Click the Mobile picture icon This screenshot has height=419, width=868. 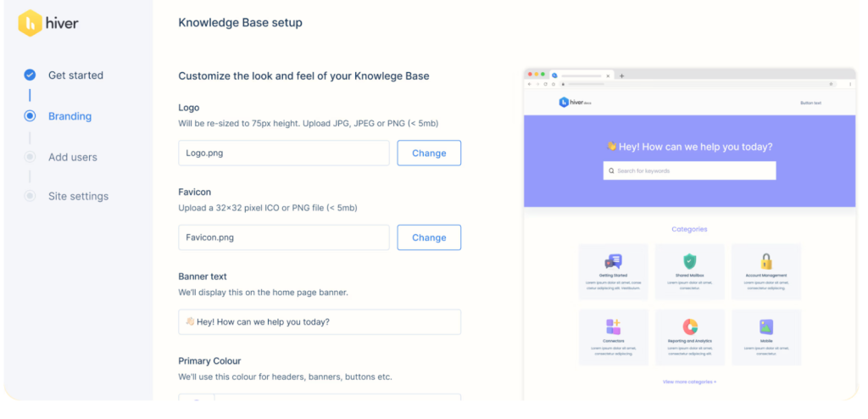pyautogui.click(x=766, y=327)
